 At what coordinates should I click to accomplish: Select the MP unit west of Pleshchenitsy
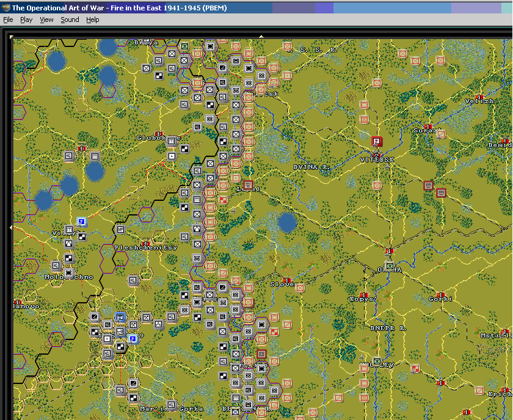click(x=120, y=230)
